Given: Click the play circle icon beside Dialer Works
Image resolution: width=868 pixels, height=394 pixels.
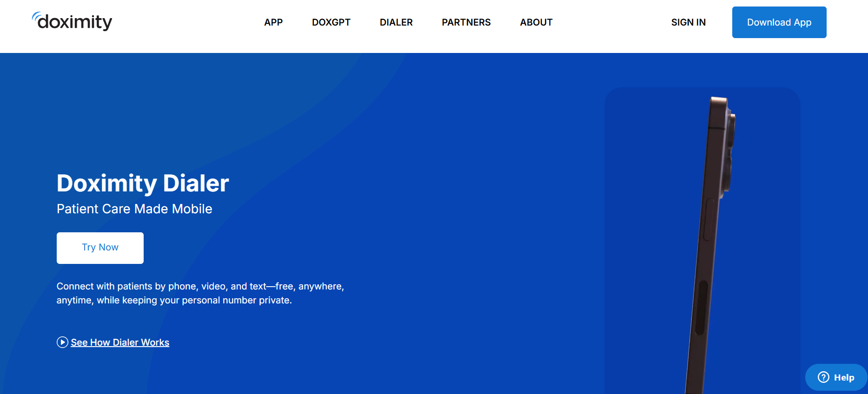Looking at the screenshot, I should [x=62, y=342].
